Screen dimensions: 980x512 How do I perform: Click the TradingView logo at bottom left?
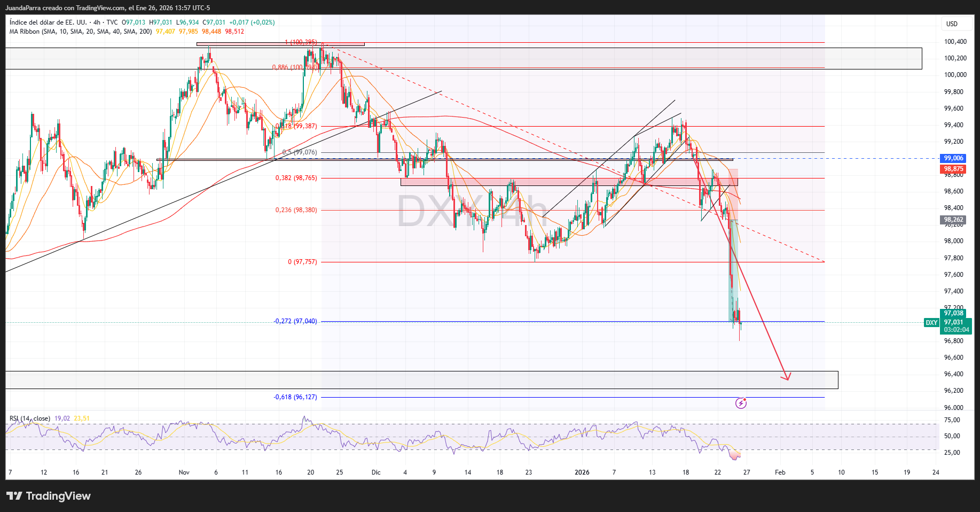[49, 496]
